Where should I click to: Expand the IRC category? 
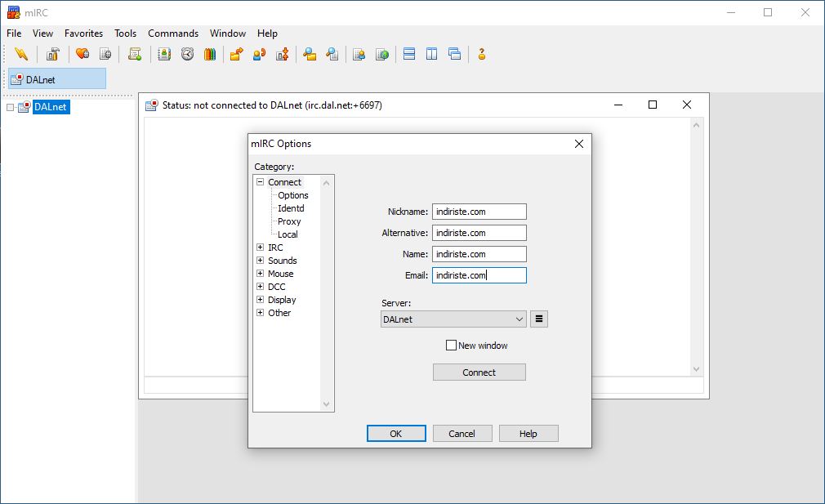pos(260,248)
